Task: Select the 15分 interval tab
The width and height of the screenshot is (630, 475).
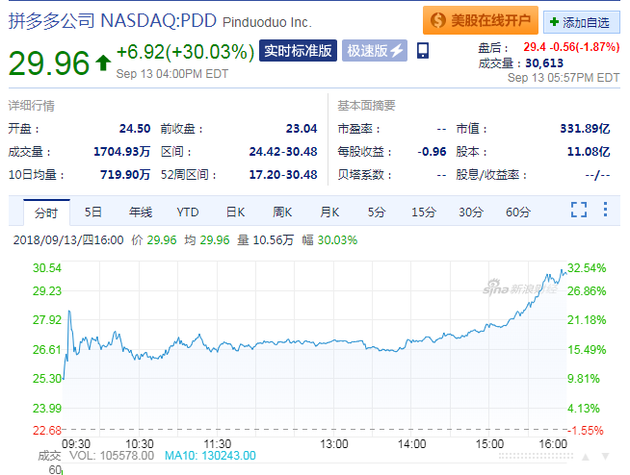Action: coord(423,212)
